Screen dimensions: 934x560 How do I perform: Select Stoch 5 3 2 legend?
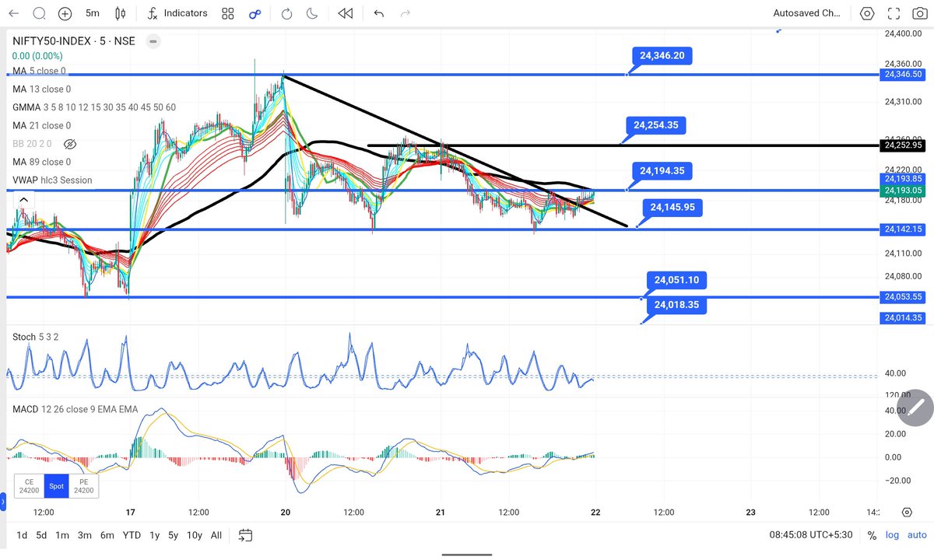point(36,337)
